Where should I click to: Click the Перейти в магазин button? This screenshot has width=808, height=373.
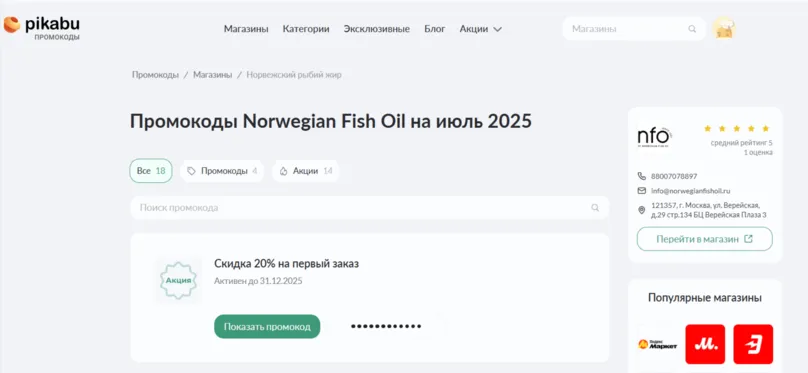[x=704, y=239]
